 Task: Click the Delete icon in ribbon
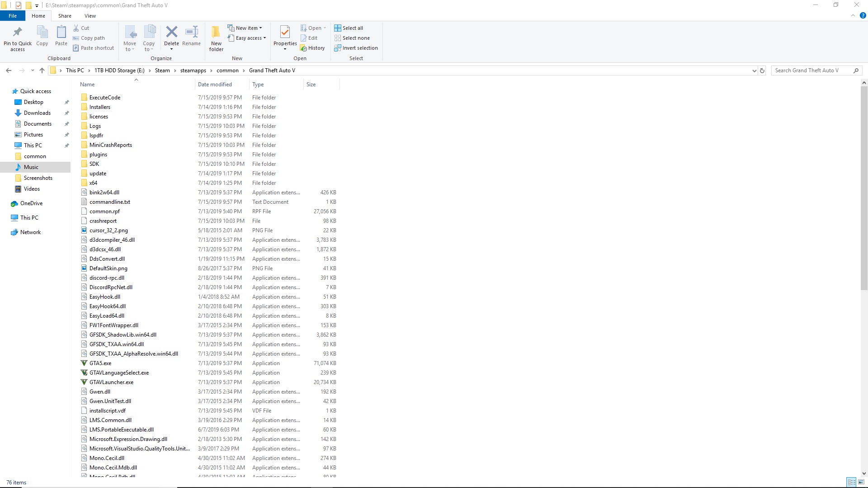(x=171, y=32)
